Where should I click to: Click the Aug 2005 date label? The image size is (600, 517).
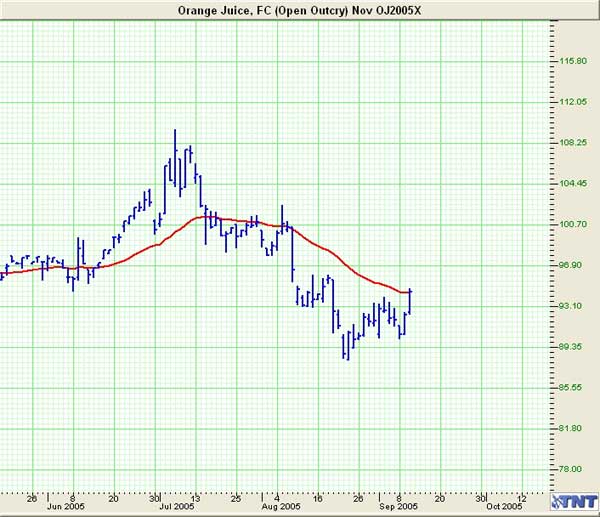click(x=281, y=506)
